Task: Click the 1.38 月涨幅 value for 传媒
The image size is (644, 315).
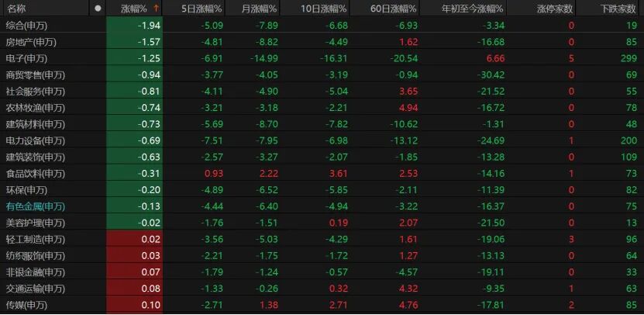Action: [269, 305]
